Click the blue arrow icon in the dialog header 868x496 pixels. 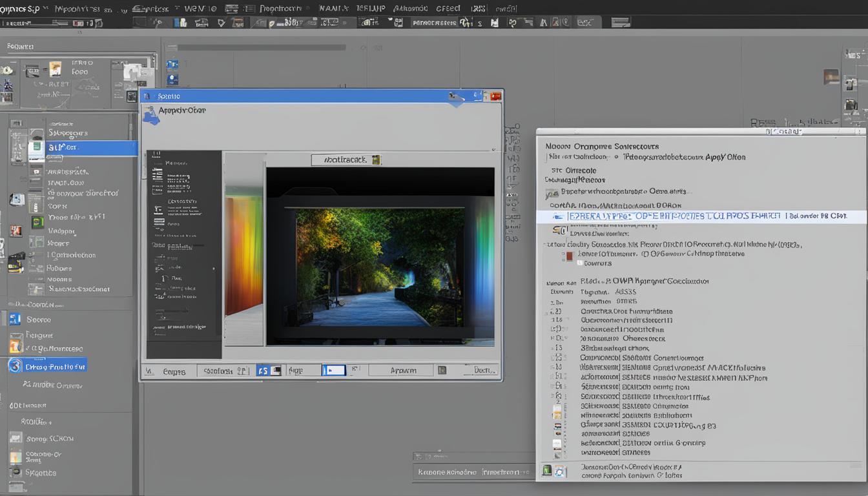[455, 96]
